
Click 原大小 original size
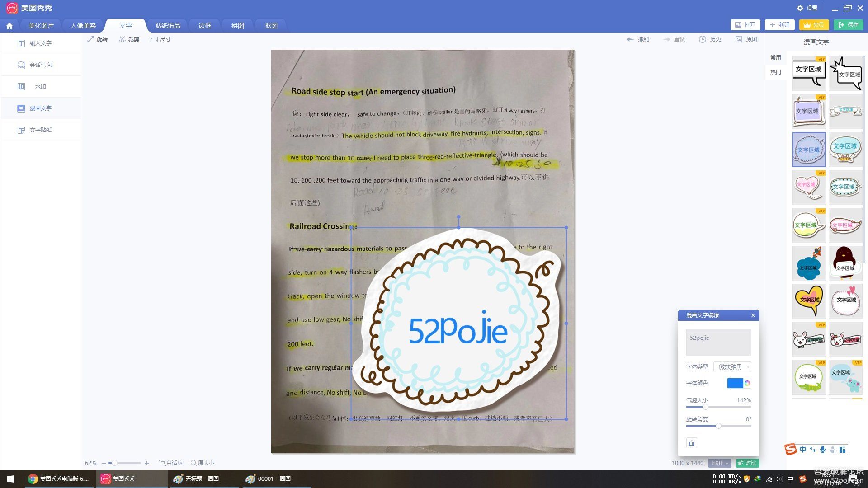coord(203,463)
